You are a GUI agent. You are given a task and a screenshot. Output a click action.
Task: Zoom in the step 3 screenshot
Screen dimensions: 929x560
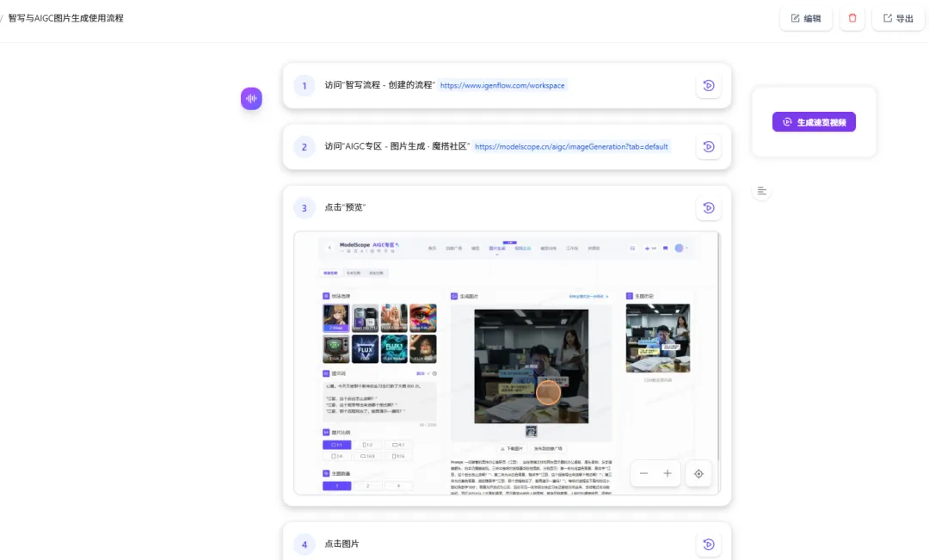(668, 473)
